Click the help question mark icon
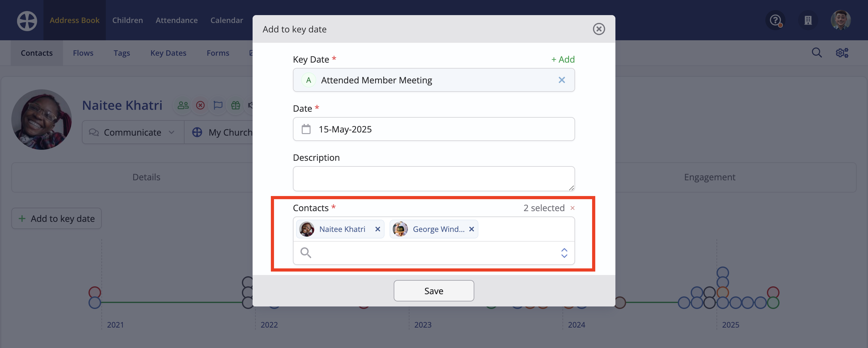This screenshot has width=868, height=348. [775, 20]
